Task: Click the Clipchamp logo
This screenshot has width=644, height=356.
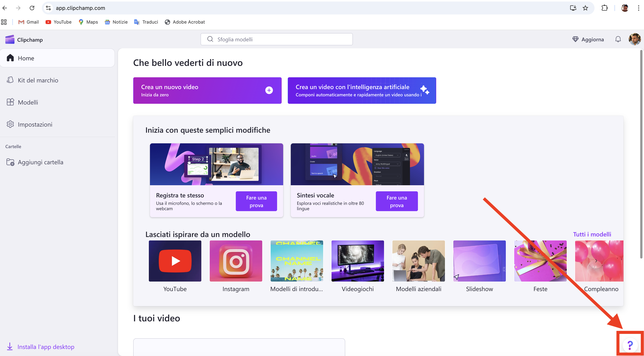Action: (24, 40)
